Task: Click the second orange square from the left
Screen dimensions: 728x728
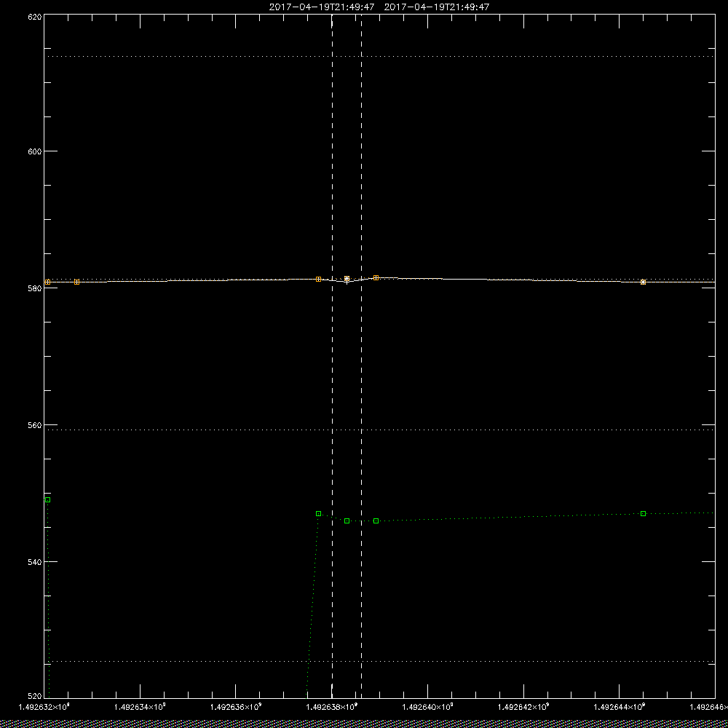Action: 76,282
